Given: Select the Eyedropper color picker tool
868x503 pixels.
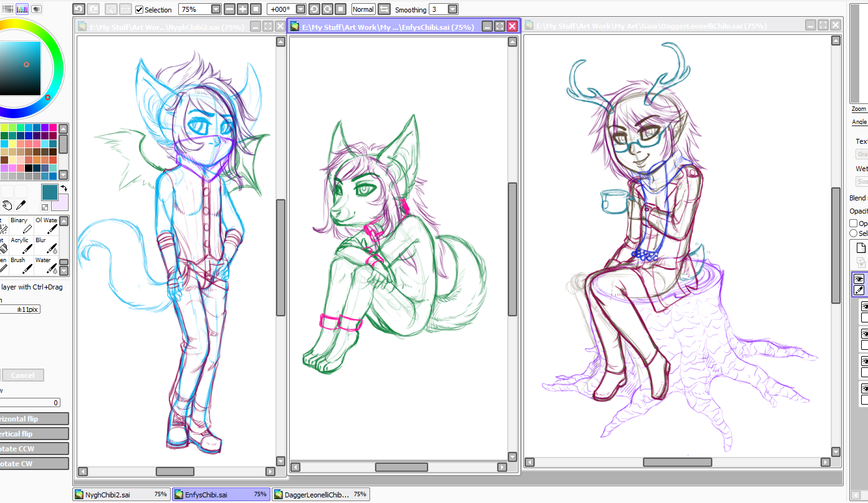Looking at the screenshot, I should (x=21, y=205).
